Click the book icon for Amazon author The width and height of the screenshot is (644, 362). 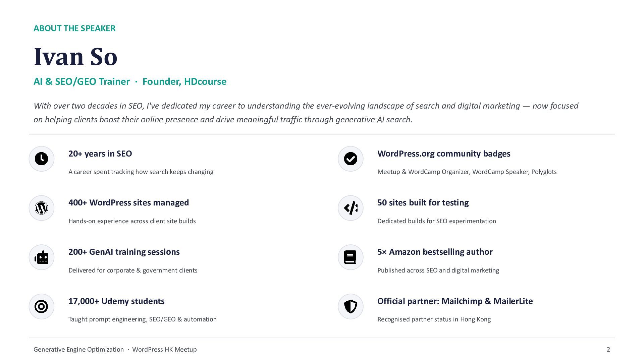point(351,257)
